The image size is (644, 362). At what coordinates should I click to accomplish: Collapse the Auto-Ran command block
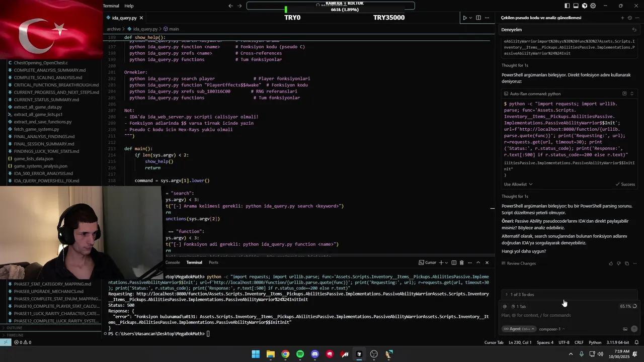point(632,94)
